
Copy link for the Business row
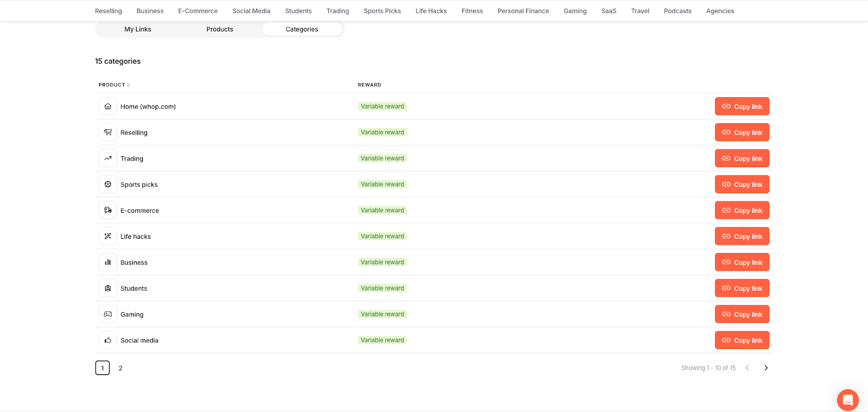(x=742, y=262)
